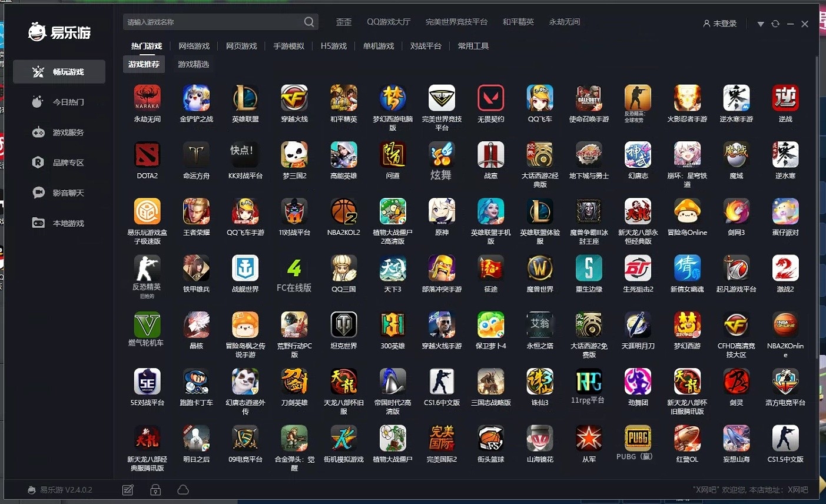The height and width of the screenshot is (504, 826).
Task: Switch to the 单机游戏 tab
Action: pos(379,46)
